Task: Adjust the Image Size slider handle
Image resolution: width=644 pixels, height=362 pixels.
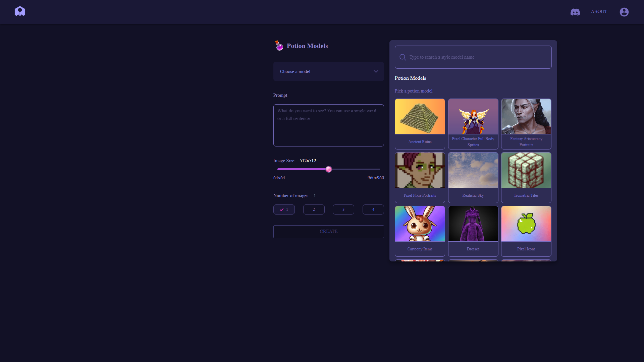Action: pyautogui.click(x=329, y=169)
